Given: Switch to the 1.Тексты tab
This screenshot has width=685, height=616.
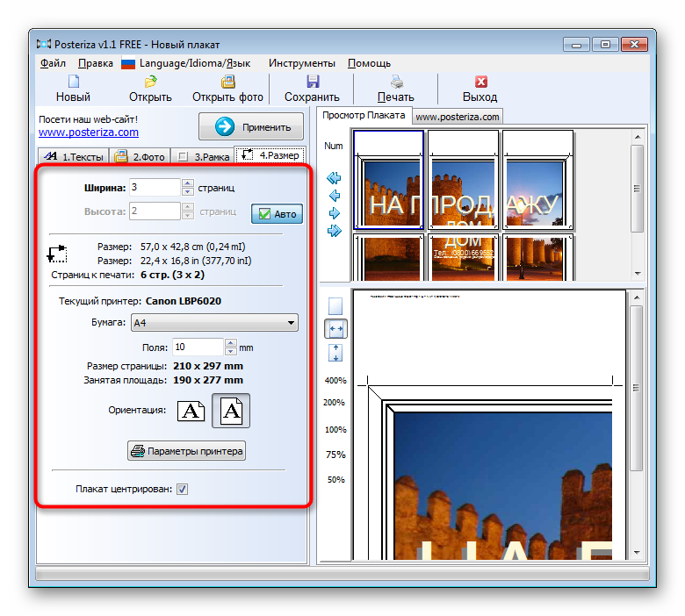Looking at the screenshot, I should tap(74, 156).
